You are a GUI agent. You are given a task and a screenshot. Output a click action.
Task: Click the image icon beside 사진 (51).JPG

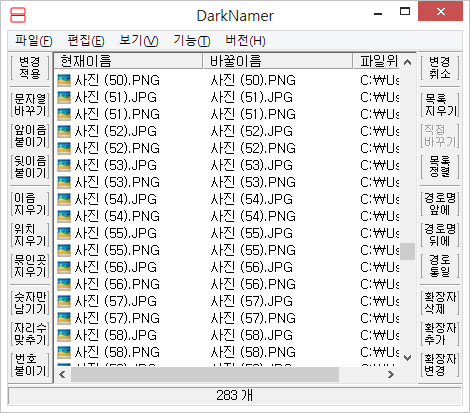(64, 97)
